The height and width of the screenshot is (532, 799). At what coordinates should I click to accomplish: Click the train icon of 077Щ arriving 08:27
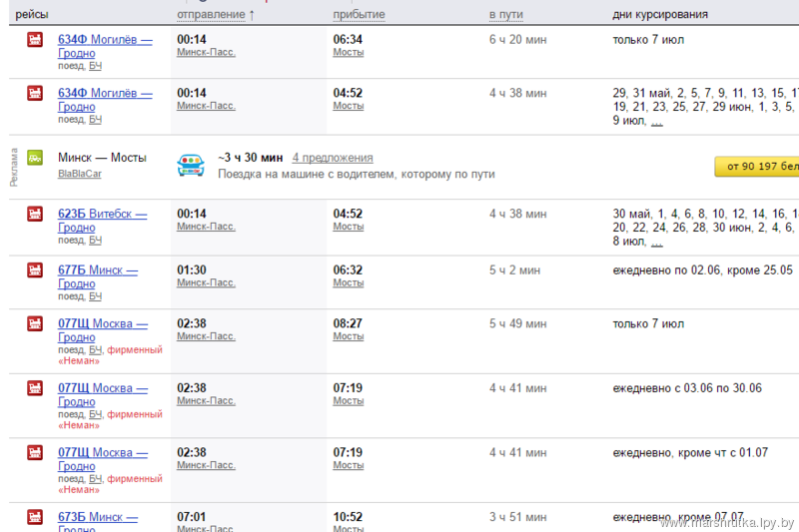35,324
